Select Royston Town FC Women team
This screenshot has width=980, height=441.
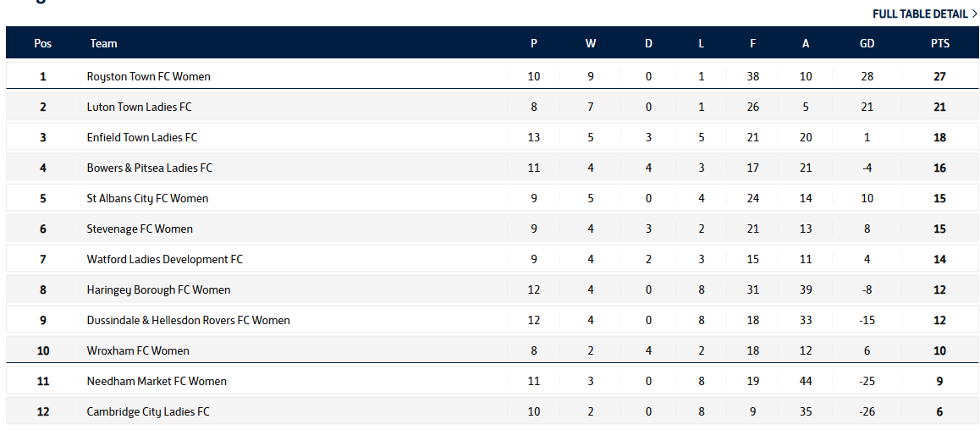(149, 76)
